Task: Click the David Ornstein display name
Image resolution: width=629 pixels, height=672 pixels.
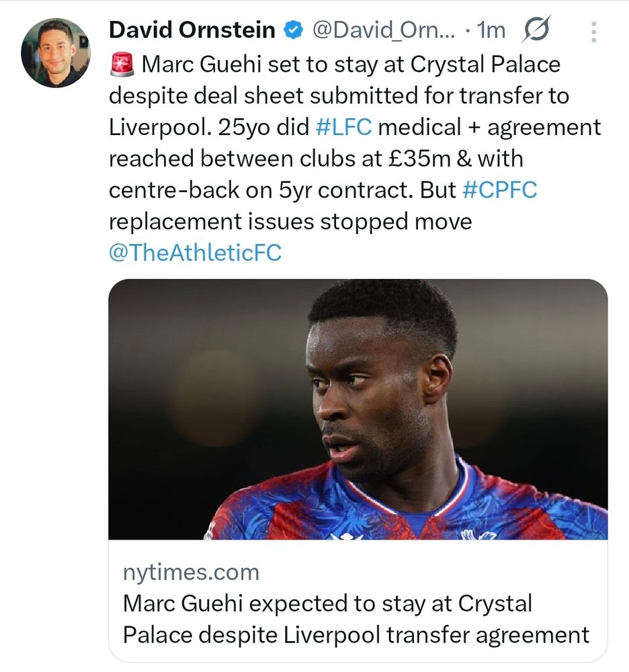Action: click(x=192, y=30)
